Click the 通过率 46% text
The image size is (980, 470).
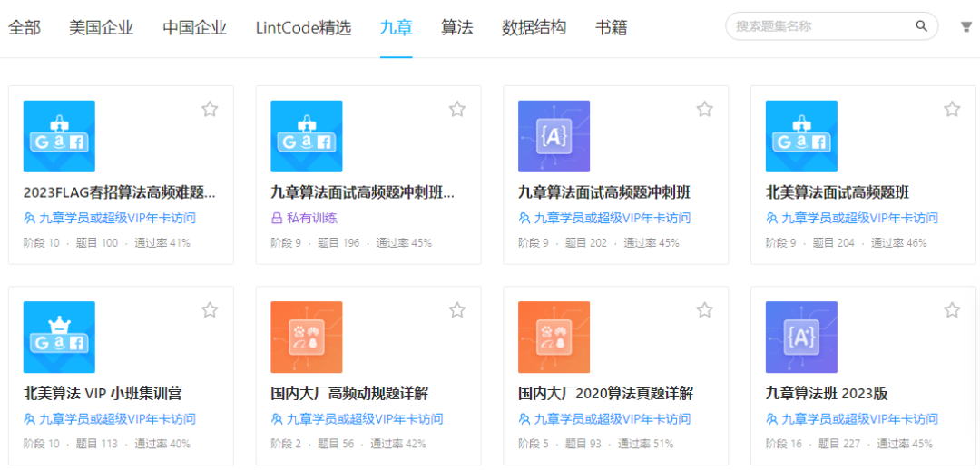pos(898,242)
